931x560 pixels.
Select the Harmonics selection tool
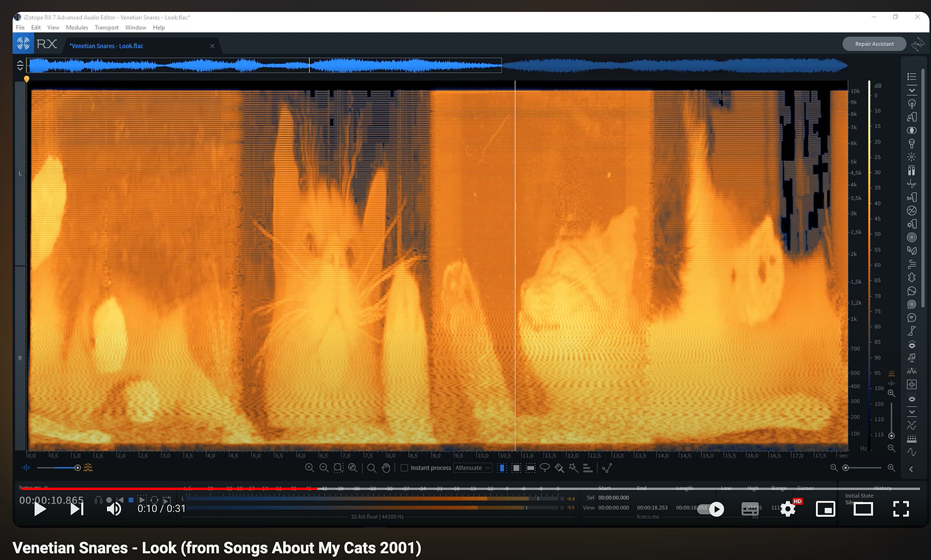(588, 468)
